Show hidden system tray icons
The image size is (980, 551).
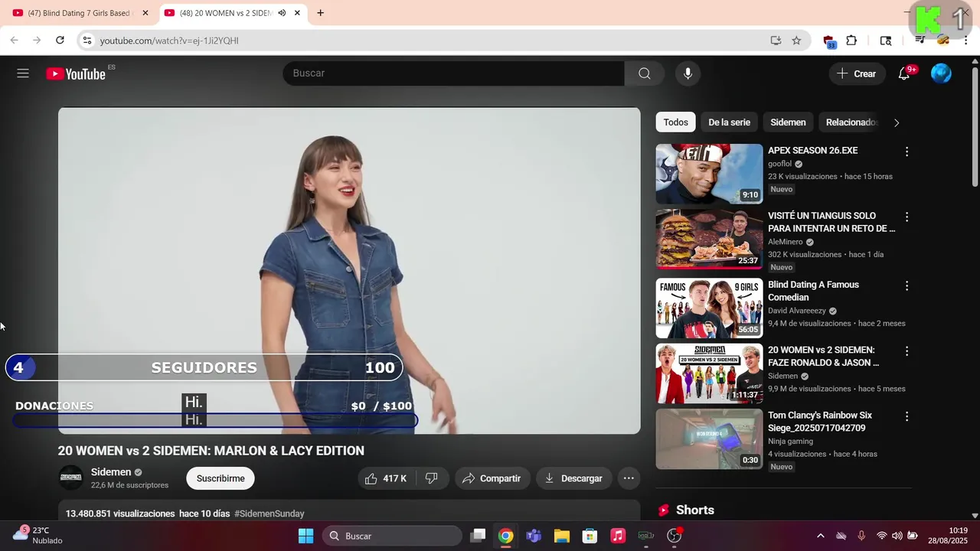(x=820, y=536)
